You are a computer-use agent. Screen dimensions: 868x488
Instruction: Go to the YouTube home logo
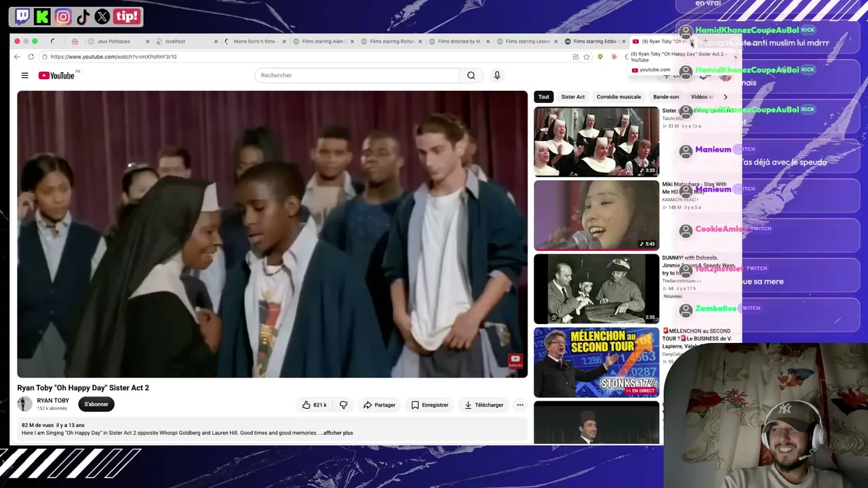[x=57, y=75]
